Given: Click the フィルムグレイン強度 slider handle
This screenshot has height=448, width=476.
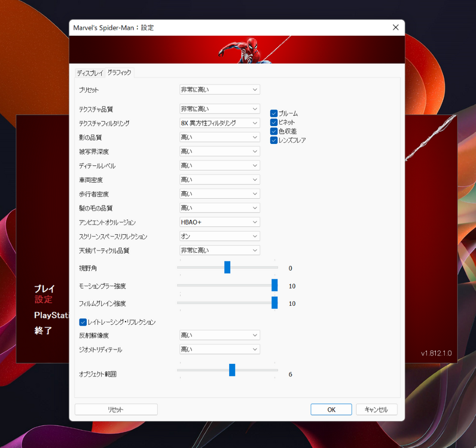Looking at the screenshot, I should [274, 303].
